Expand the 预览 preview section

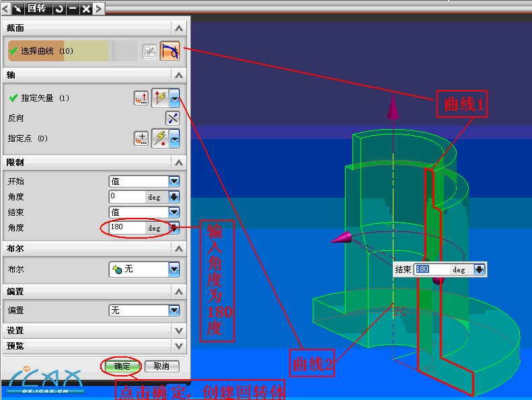tap(178, 346)
